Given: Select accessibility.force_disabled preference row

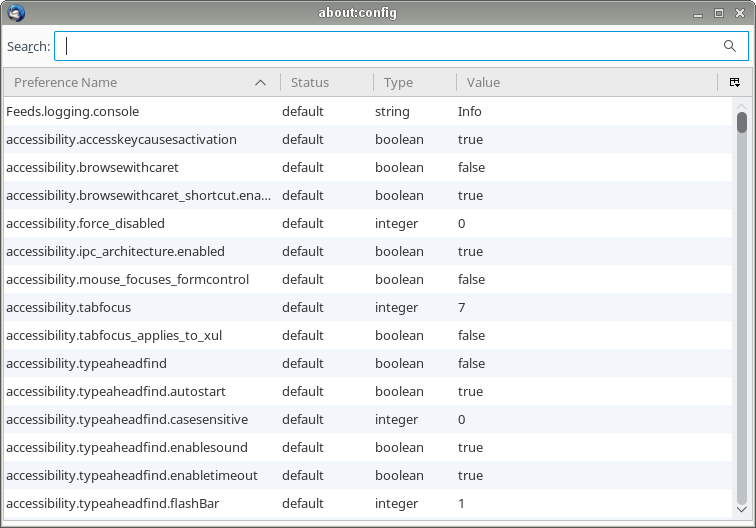Looking at the screenshot, I should point(85,224).
